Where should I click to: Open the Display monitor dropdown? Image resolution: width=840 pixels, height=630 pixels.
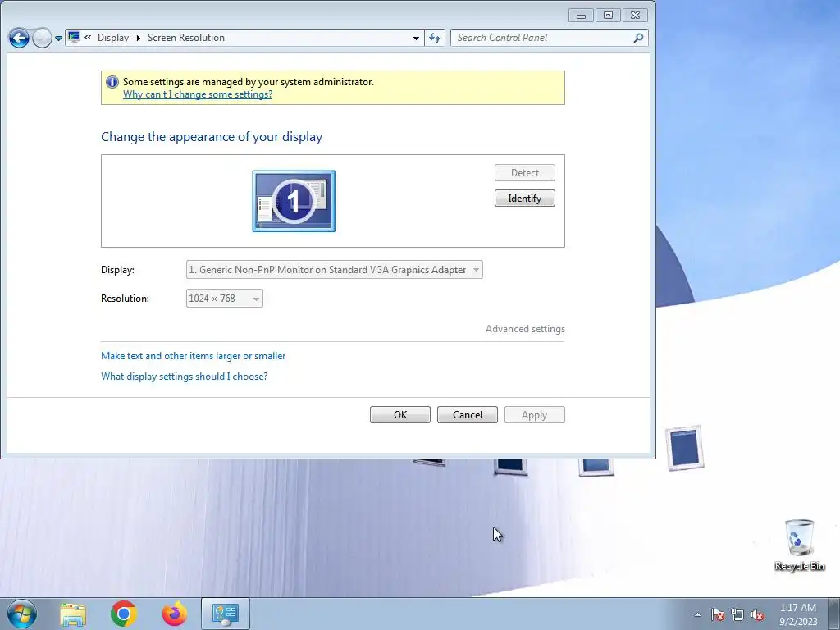[335, 269]
